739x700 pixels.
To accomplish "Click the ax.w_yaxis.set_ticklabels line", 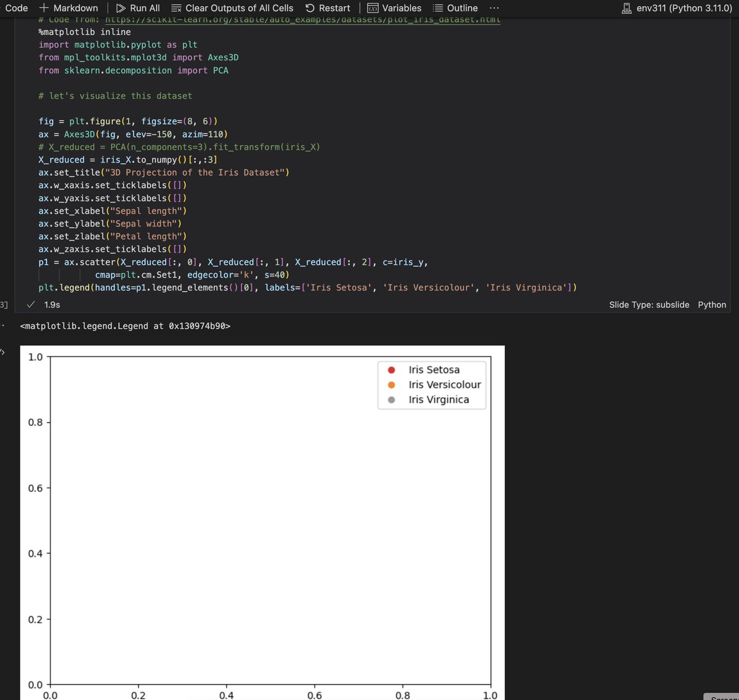I will click(113, 198).
